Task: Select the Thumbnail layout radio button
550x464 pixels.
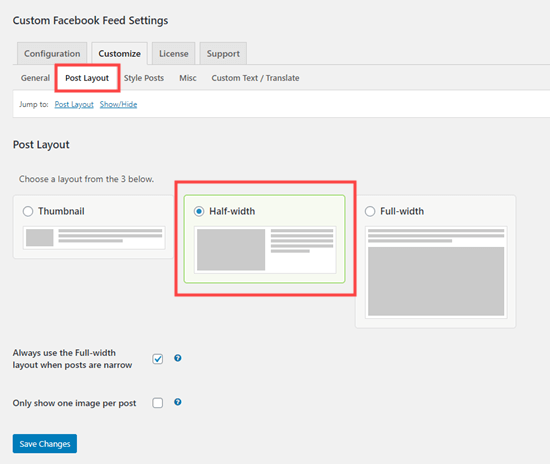Action: click(28, 211)
